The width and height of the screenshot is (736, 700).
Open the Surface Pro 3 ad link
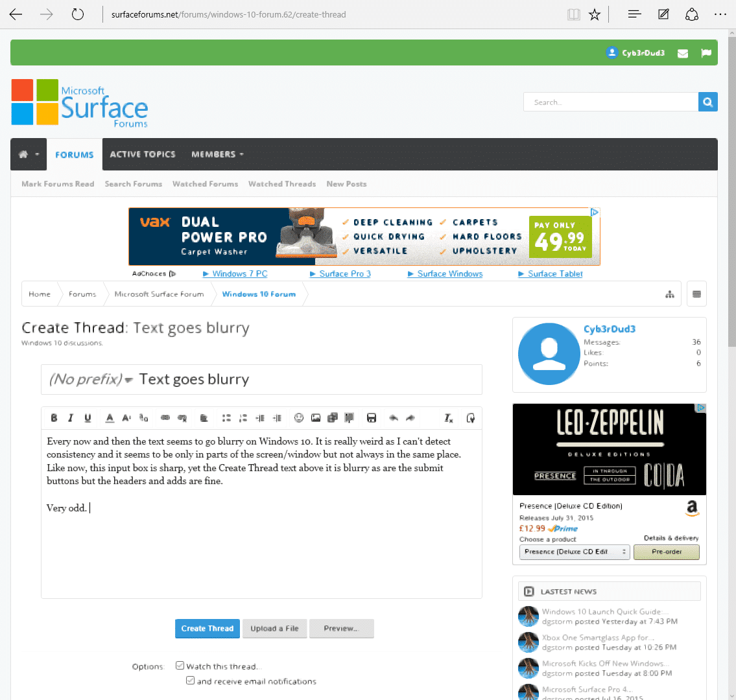point(340,274)
